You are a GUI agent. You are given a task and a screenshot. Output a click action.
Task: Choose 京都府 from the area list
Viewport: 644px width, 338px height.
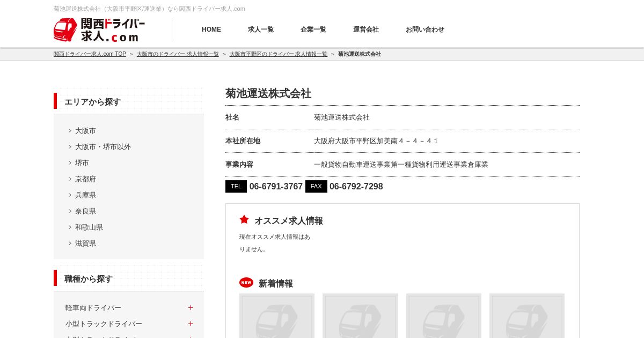tap(85, 179)
